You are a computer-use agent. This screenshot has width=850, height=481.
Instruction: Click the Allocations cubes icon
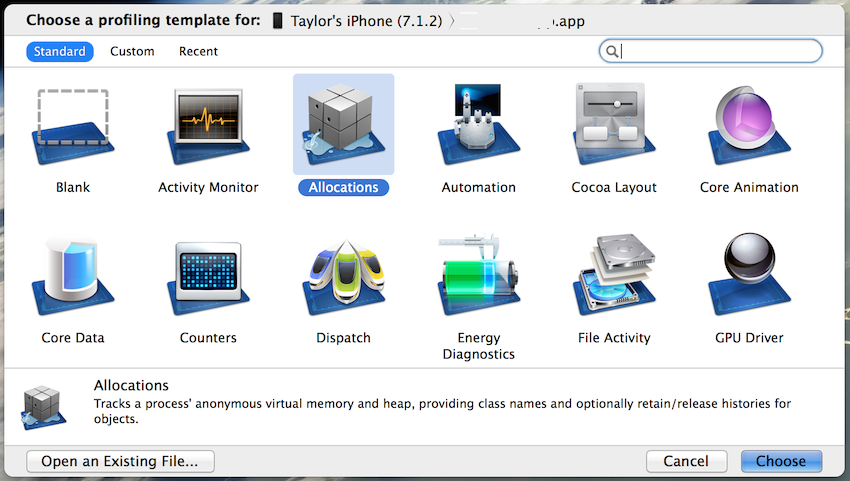point(343,124)
